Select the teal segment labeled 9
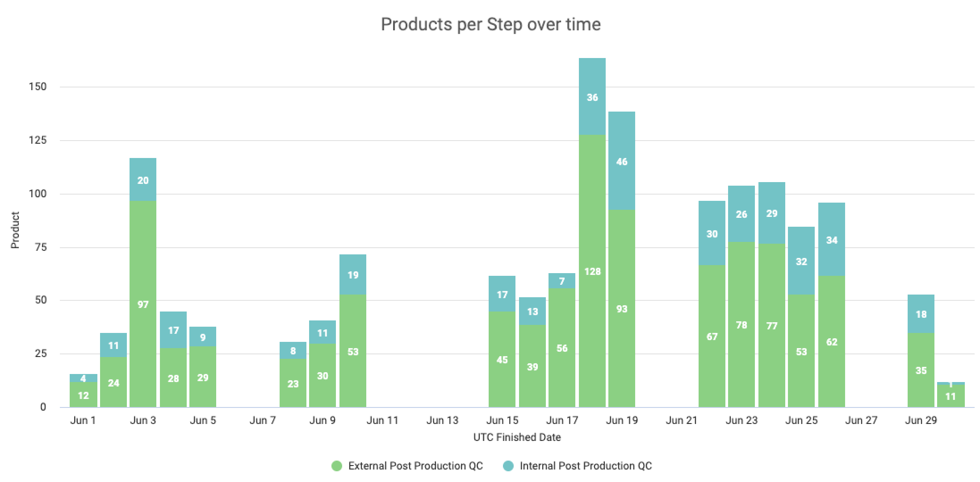This screenshot has width=980, height=482. tap(203, 337)
